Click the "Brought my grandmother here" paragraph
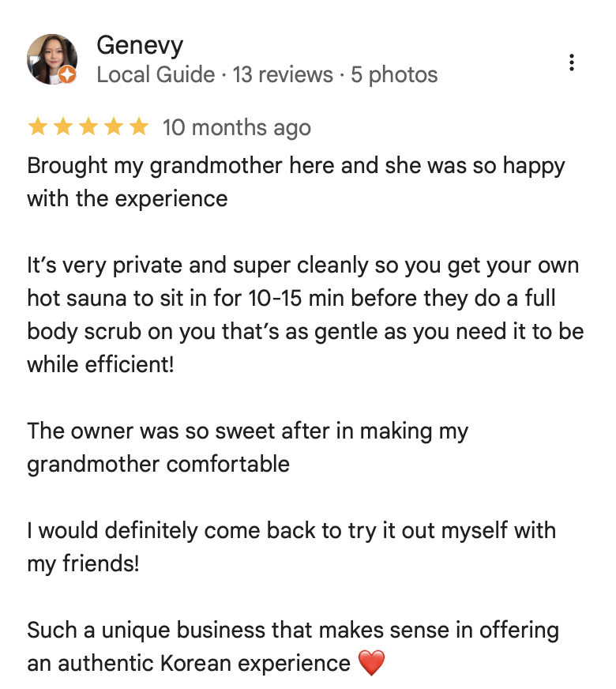The width and height of the screenshot is (616, 689). click(x=296, y=182)
